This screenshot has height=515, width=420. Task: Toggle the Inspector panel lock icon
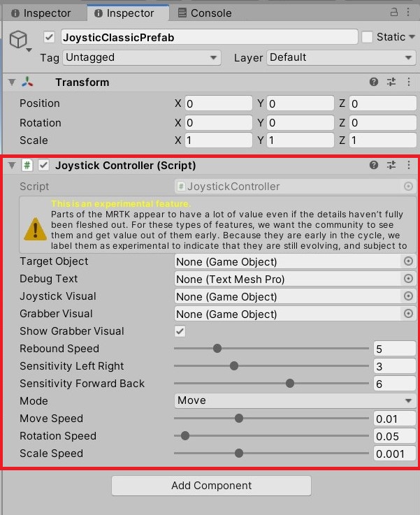(x=393, y=13)
